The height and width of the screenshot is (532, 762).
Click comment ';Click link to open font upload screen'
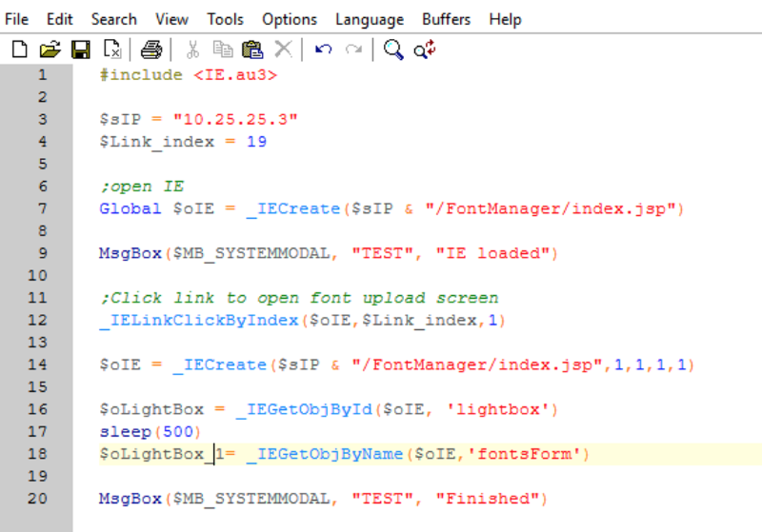(299, 298)
